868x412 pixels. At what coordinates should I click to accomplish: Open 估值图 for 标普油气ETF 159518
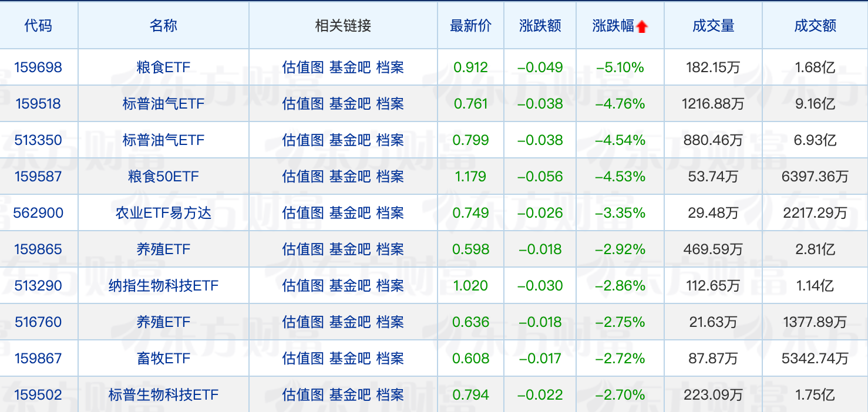[303, 104]
